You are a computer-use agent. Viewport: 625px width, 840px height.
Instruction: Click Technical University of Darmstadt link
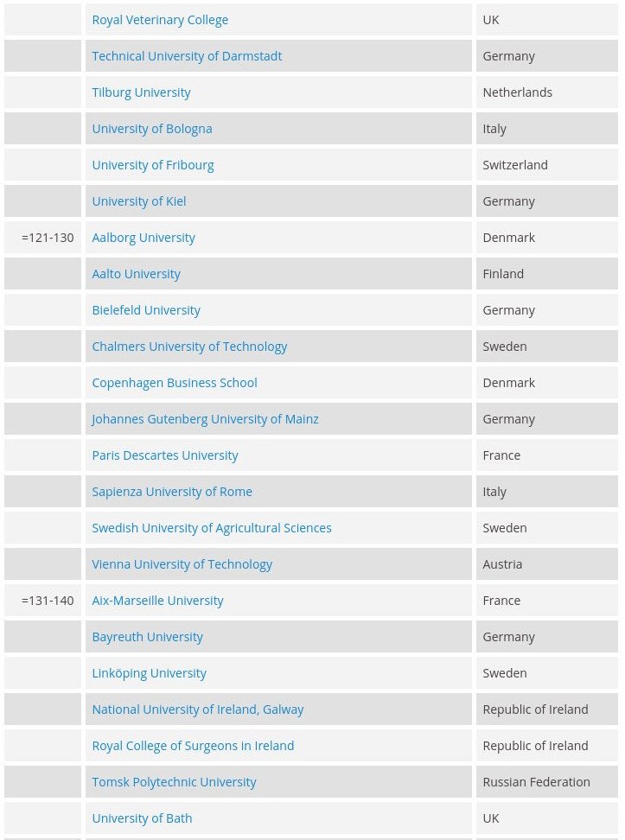tap(187, 56)
